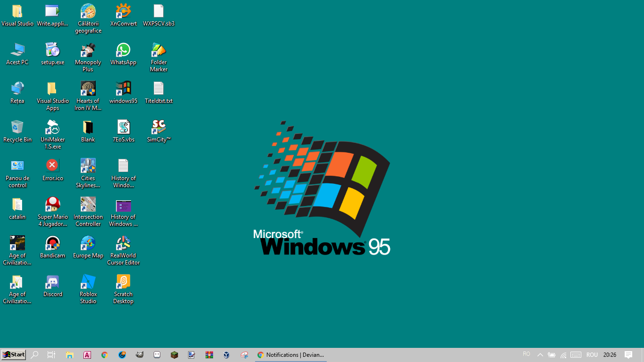Select the Error.ico file
The height and width of the screenshot is (362, 644).
[x=52, y=170]
